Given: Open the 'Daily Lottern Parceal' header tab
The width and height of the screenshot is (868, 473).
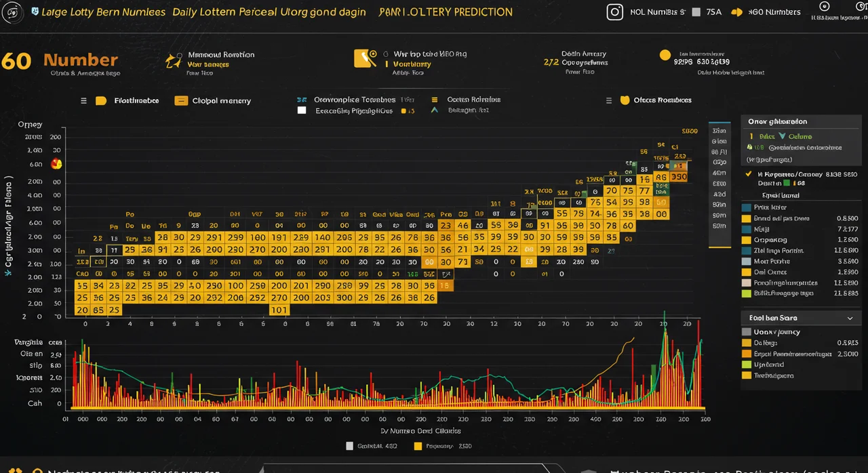Looking at the screenshot, I should 269,12.
